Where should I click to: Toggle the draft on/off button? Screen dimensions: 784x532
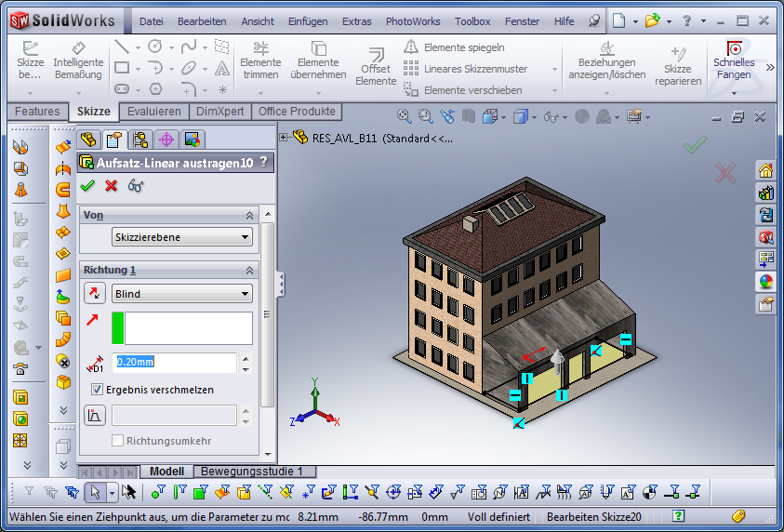95,415
